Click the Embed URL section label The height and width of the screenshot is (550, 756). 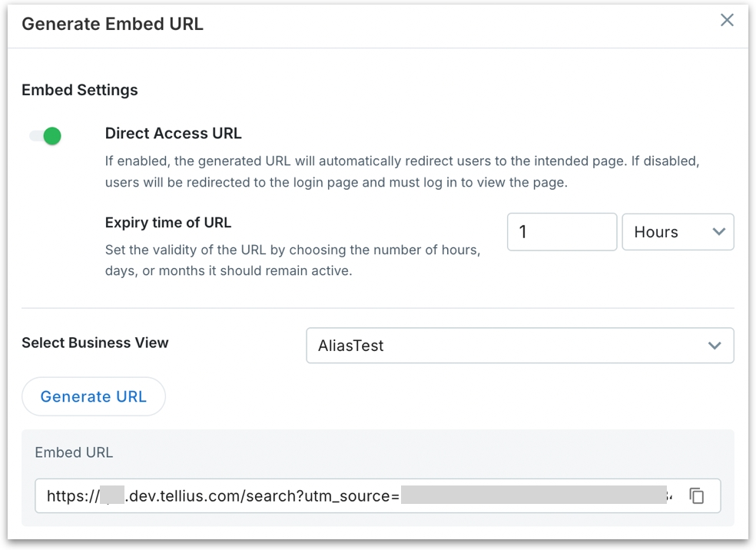point(74,452)
